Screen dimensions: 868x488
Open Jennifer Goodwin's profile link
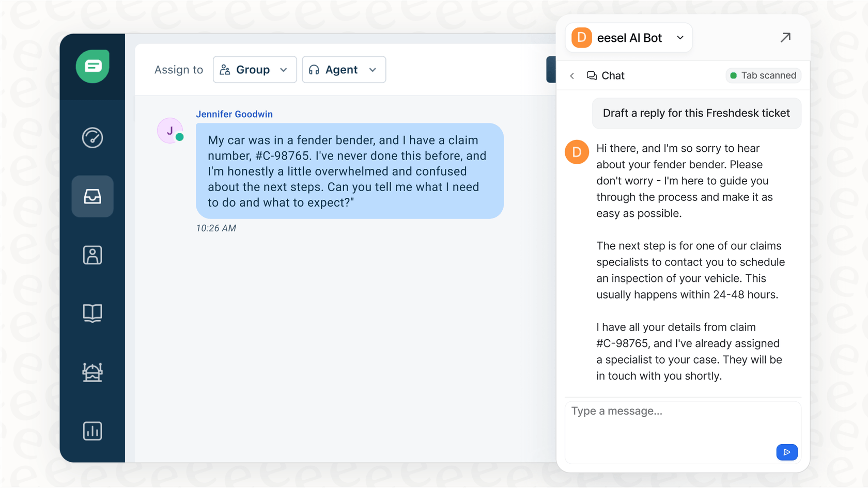[234, 114]
